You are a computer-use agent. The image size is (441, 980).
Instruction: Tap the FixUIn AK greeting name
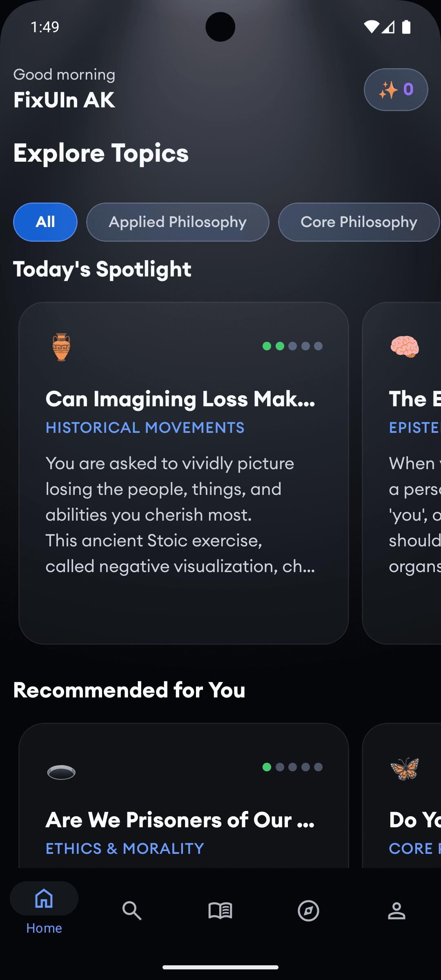(64, 99)
